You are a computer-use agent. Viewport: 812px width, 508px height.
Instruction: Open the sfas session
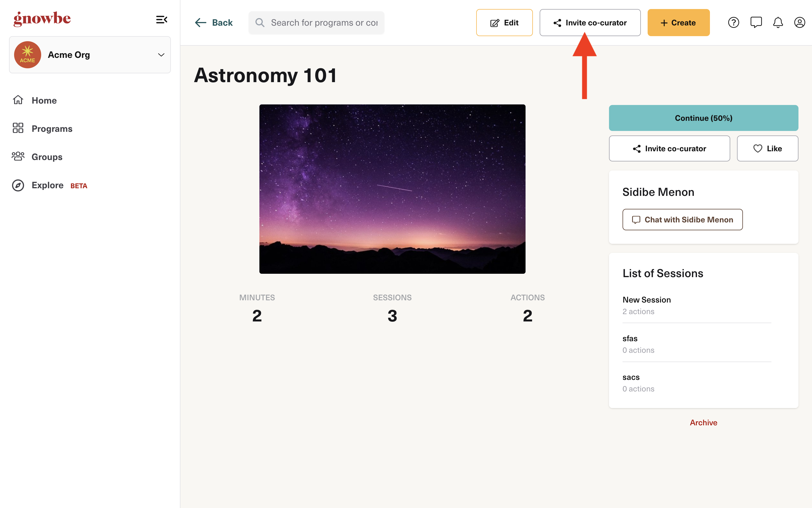697,344
